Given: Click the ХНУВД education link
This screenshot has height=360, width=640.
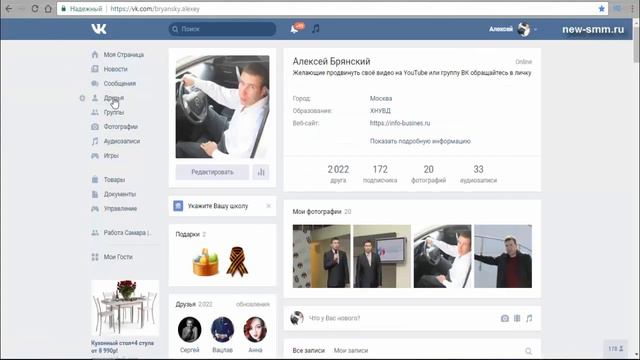Looking at the screenshot, I should tap(380, 111).
